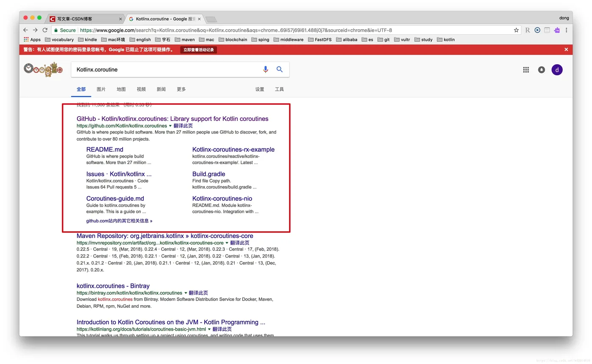Click the blue play-circle extension icon
The width and height of the screenshot is (592, 364).
[x=537, y=30]
